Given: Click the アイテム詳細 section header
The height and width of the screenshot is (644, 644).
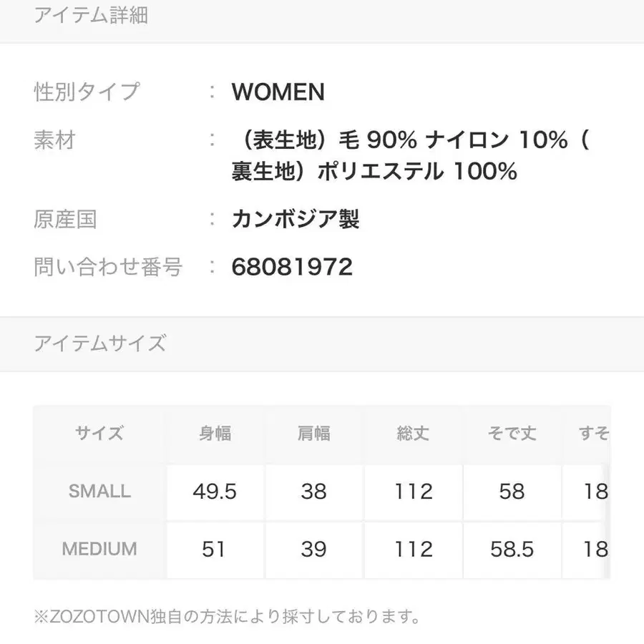Looking at the screenshot, I should tap(91, 16).
